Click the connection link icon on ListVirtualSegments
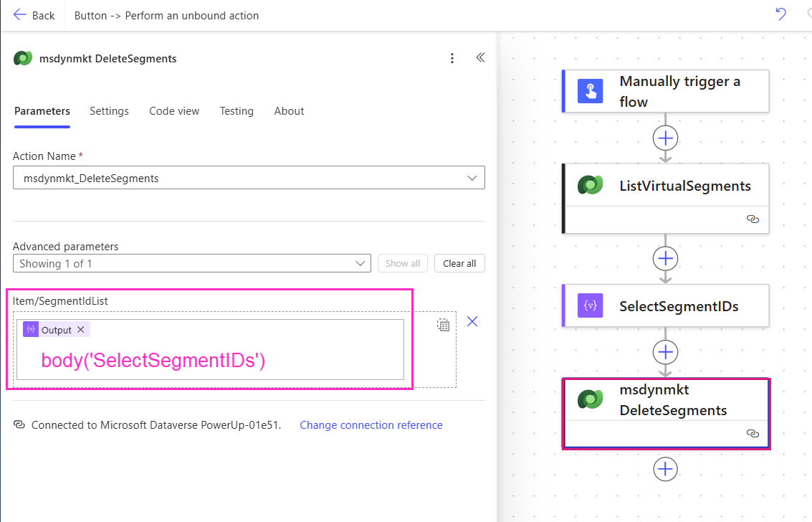Viewport: 812px width, 522px height. click(x=753, y=219)
